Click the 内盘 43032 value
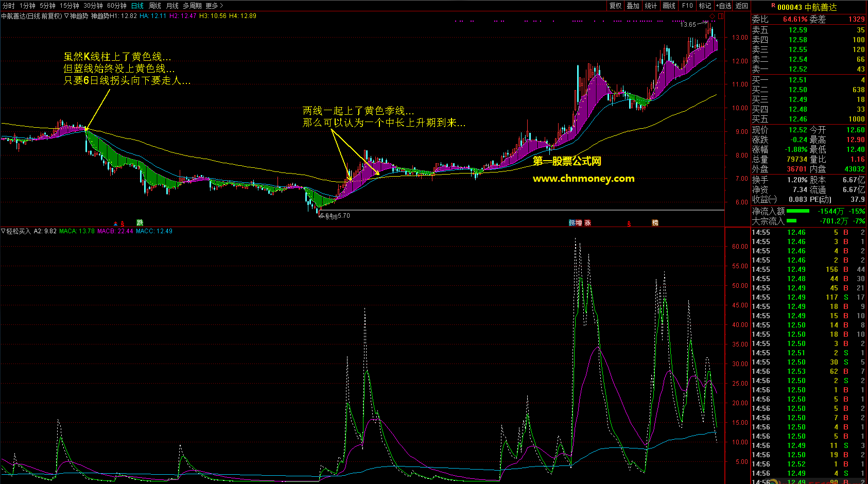Viewport: 868px width, 484px height. tap(855, 169)
